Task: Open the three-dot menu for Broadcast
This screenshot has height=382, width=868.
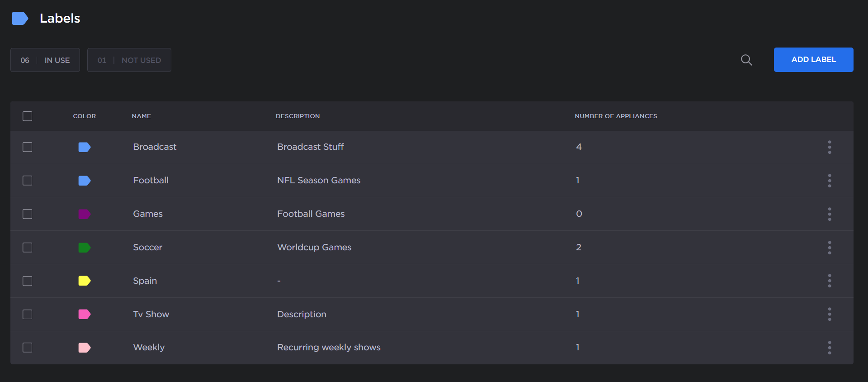Action: tap(829, 147)
